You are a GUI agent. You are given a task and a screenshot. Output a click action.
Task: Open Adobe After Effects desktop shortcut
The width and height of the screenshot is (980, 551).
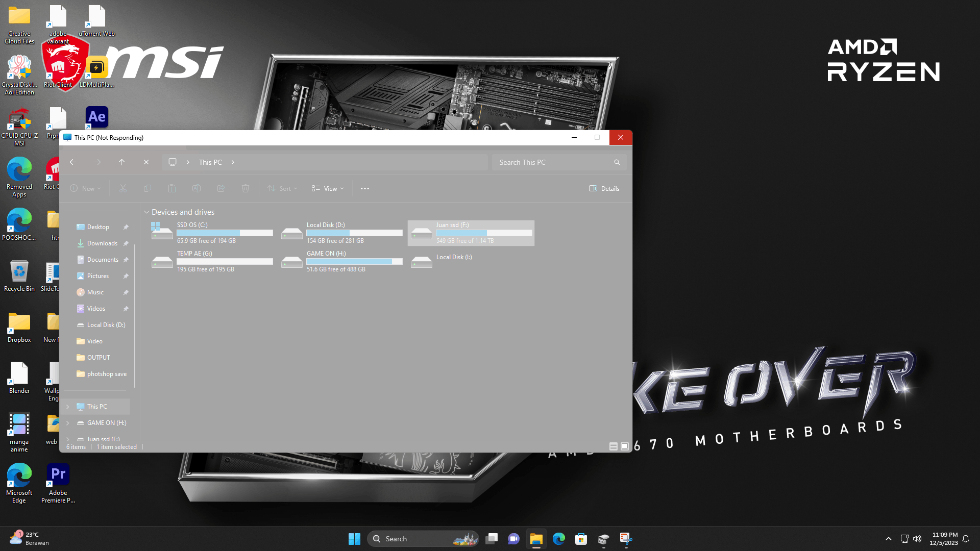(x=97, y=117)
